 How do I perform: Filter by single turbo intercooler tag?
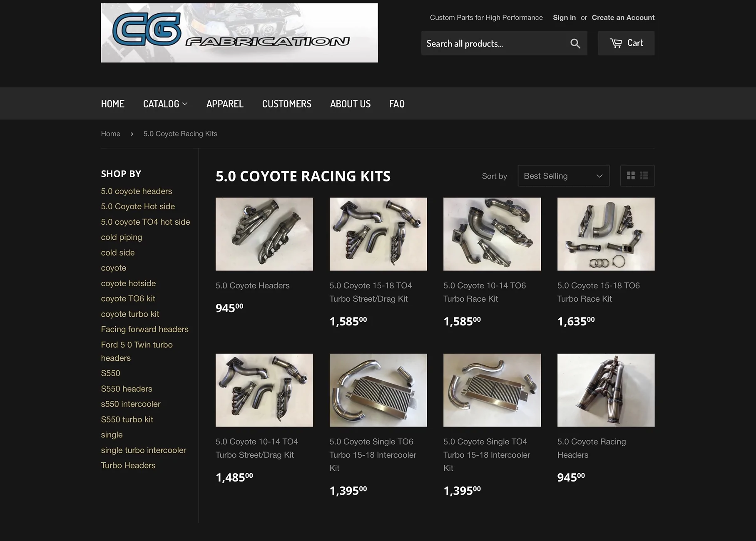pos(144,450)
